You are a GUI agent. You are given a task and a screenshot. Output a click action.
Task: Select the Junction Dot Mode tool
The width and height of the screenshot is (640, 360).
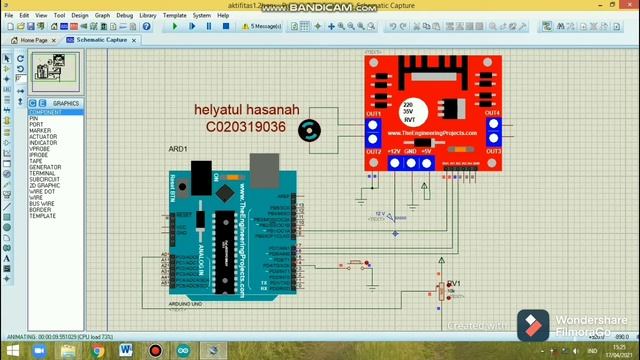click(7, 79)
